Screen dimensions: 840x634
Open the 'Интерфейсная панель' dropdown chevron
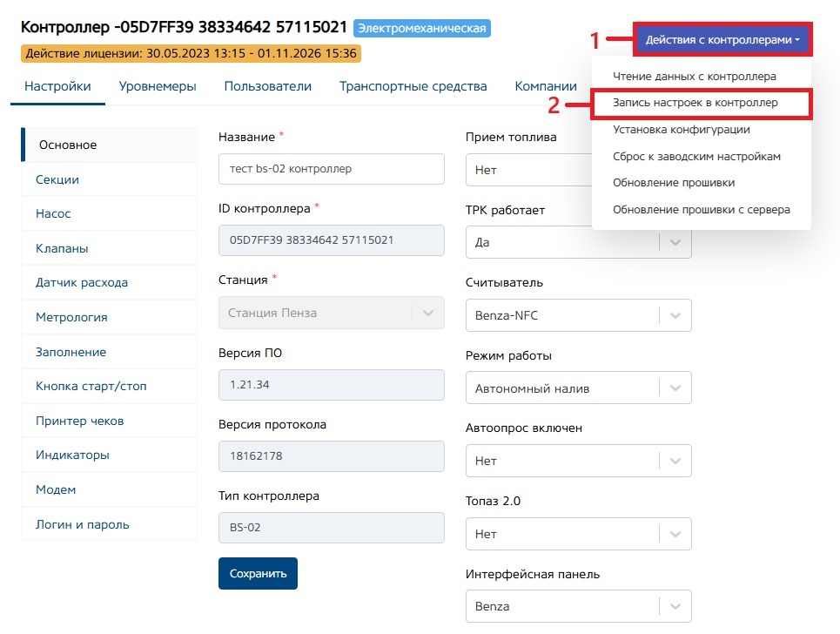click(675, 606)
